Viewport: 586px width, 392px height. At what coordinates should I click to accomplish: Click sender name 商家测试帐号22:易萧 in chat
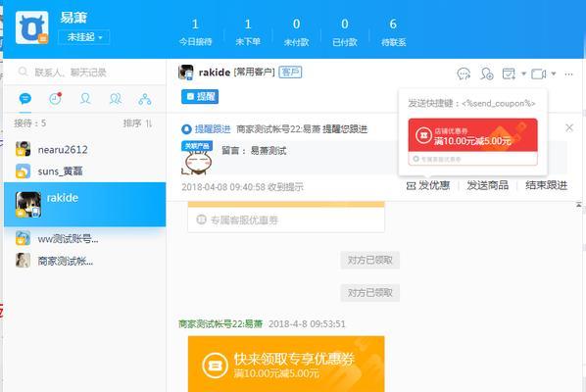220,323
